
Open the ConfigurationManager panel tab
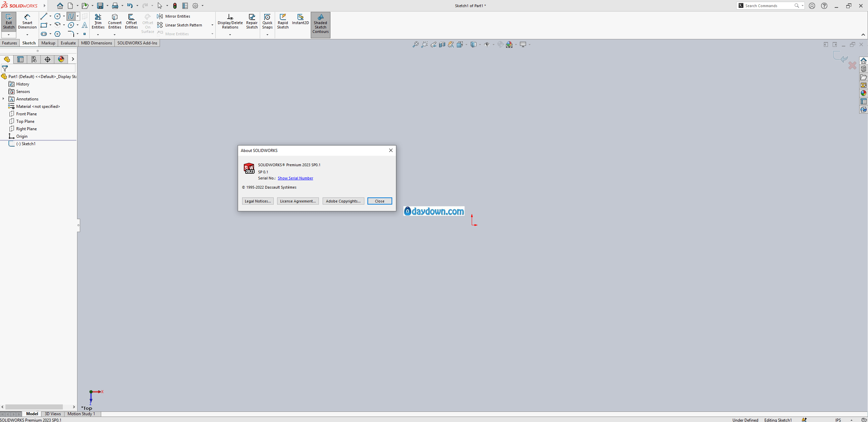tap(34, 59)
